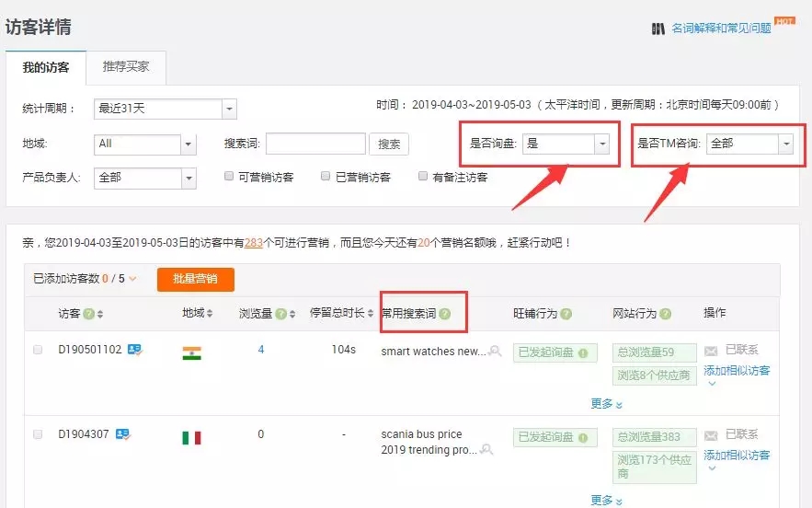The image size is (812, 508).
Task: Toggle 已营销访客 checkbox
Action: [x=326, y=177]
